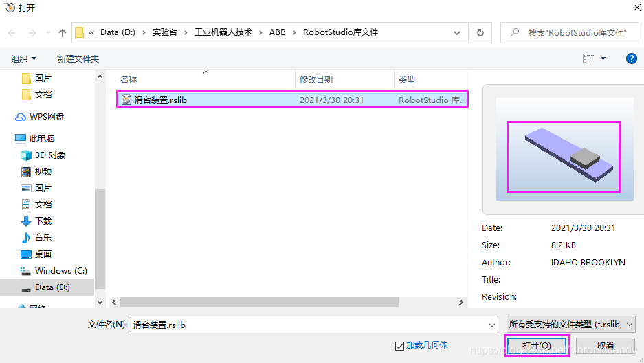Click the 取消 button
This screenshot has height=363, width=644.
coord(606,345)
